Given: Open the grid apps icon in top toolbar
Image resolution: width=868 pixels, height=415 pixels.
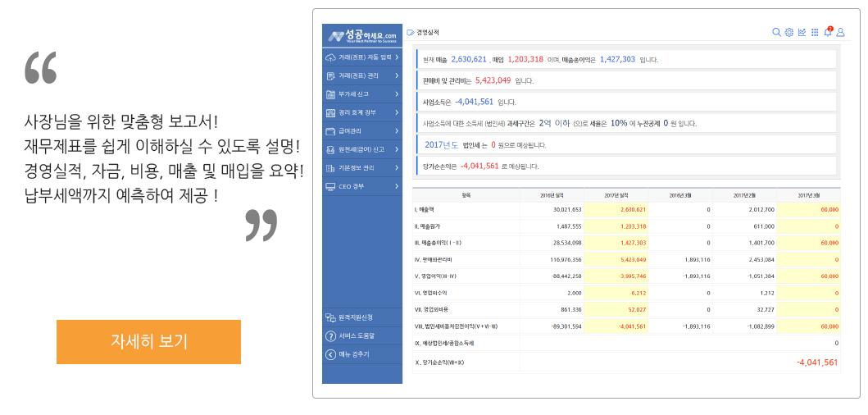Looking at the screenshot, I should [814, 32].
